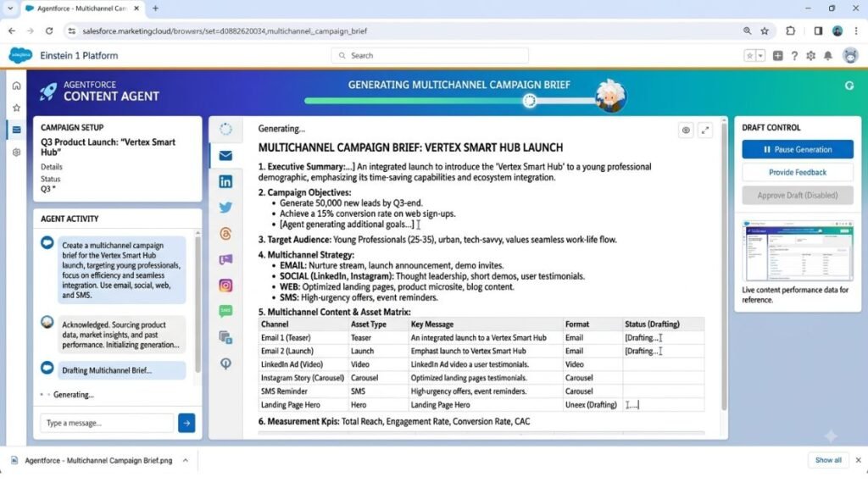Image resolution: width=868 pixels, height=488 pixels.
Task: Open Astro user avatar menu
Action: 850,55
